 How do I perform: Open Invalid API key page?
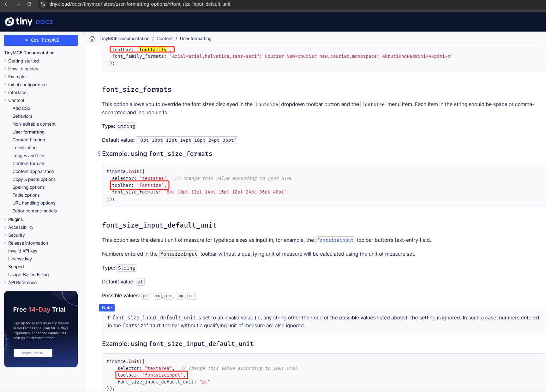[23, 251]
